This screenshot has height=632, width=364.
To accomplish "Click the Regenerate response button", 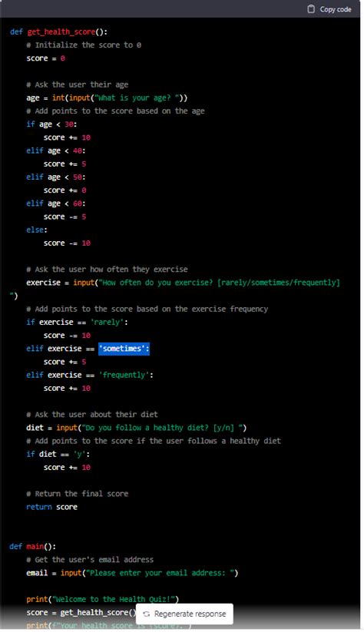I will tap(184, 614).
